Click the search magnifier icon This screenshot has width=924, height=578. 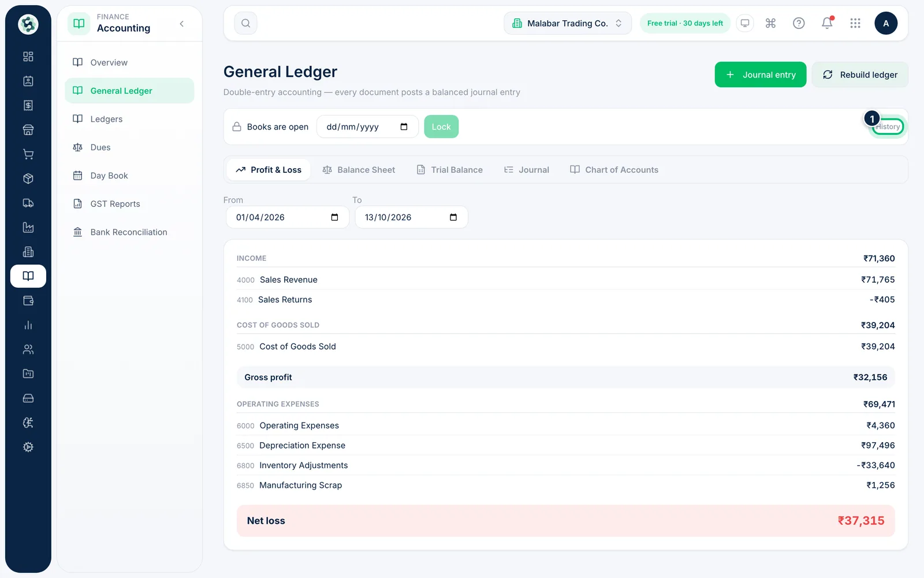pos(245,23)
